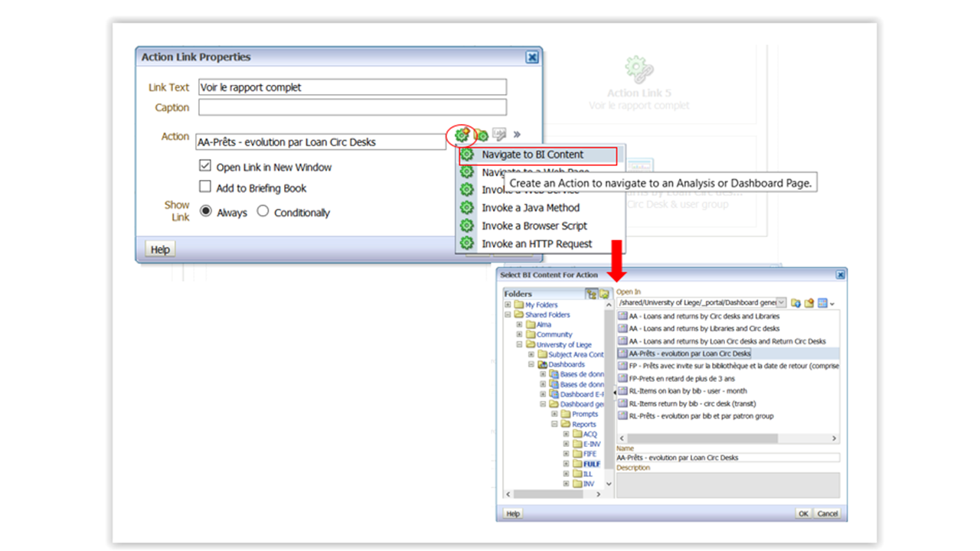This screenshot has width=980, height=551.
Task: Click the splitter collapse arrow between panes
Action: tap(615, 393)
